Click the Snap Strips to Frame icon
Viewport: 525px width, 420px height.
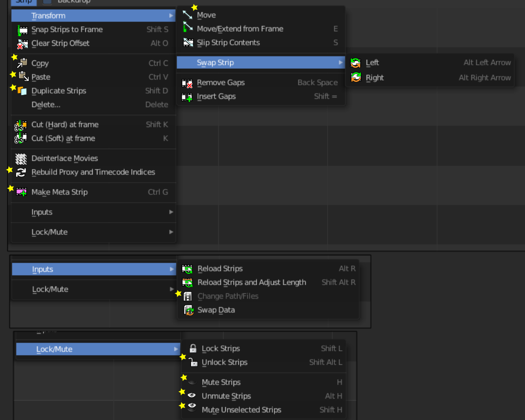tap(22, 30)
